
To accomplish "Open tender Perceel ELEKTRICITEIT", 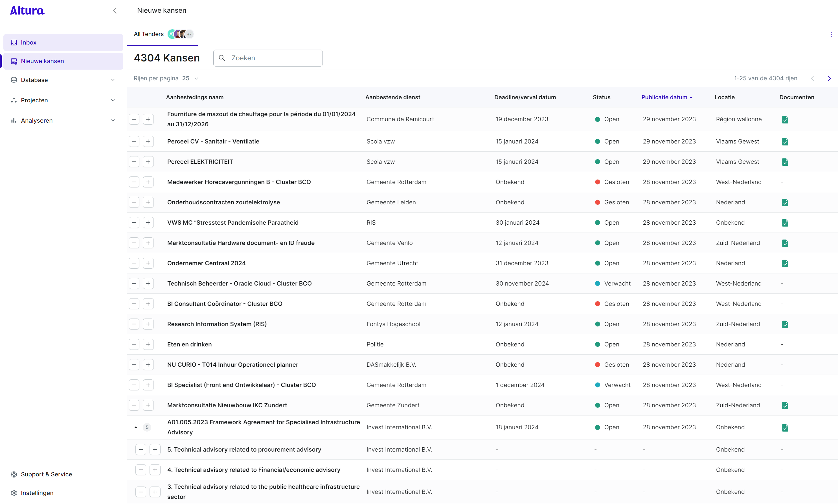I will click(200, 162).
